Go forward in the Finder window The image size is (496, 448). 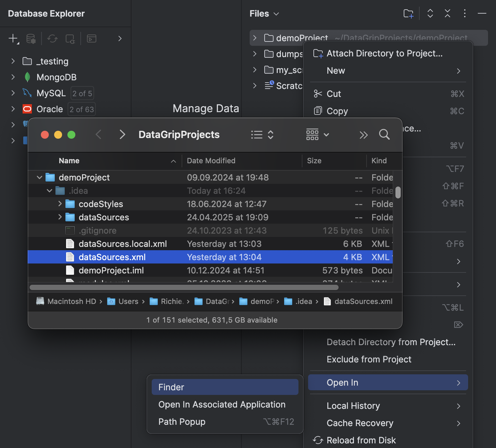(122, 134)
